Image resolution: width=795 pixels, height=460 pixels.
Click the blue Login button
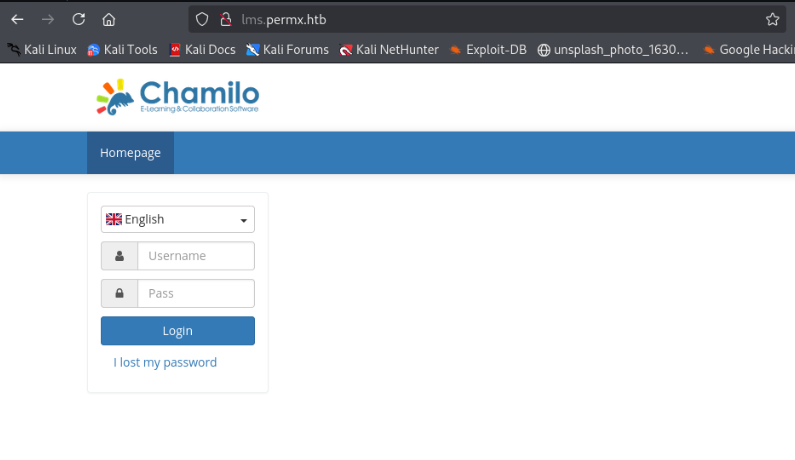point(177,331)
